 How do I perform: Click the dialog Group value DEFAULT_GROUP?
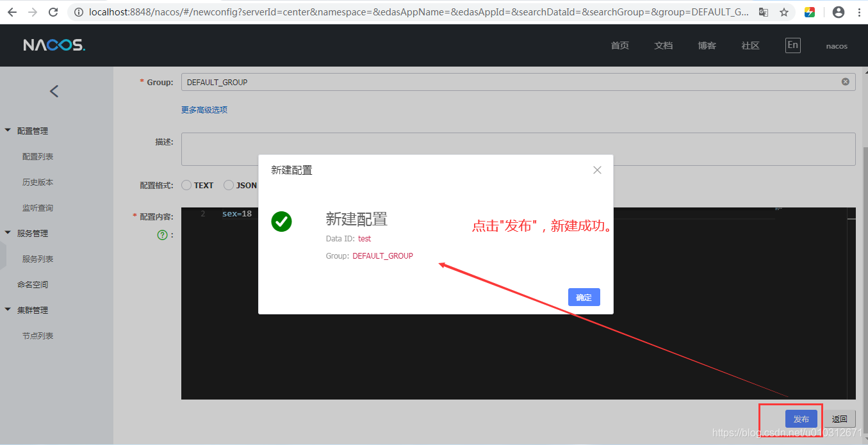382,255
